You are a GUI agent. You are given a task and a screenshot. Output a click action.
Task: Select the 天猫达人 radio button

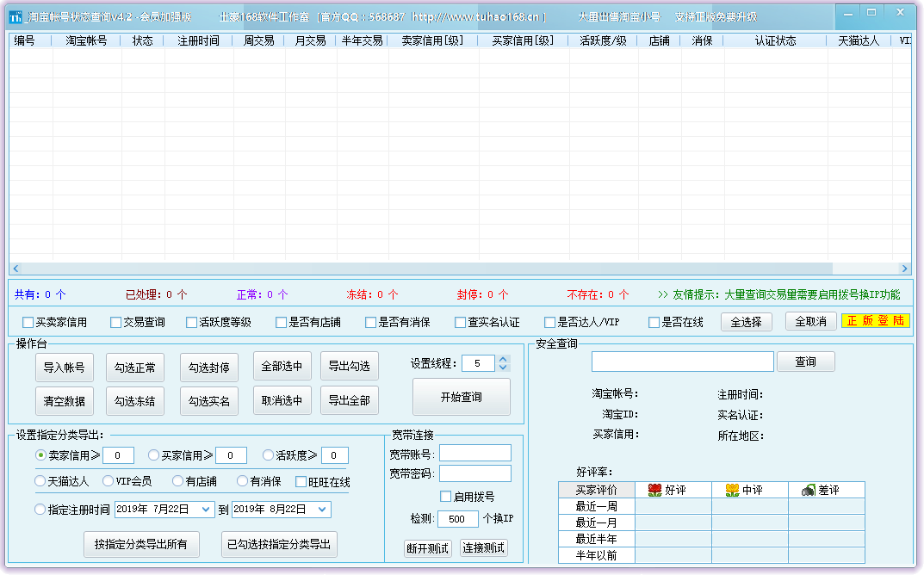[40, 480]
